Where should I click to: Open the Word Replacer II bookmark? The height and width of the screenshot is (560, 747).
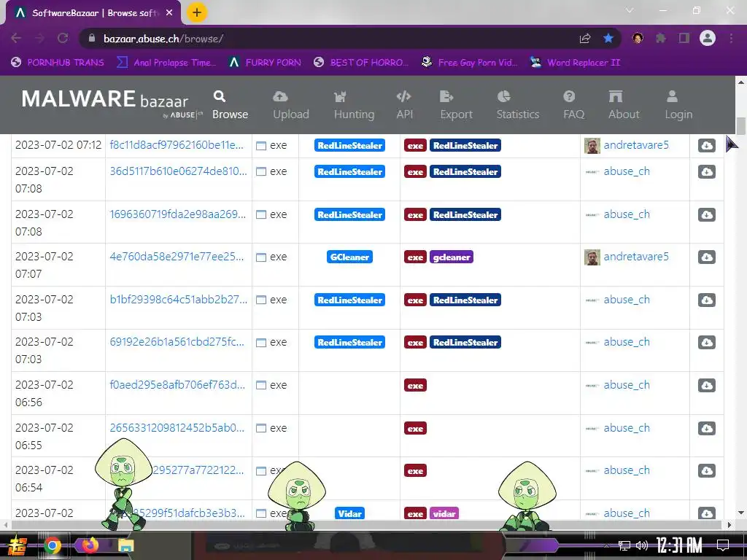click(x=575, y=63)
